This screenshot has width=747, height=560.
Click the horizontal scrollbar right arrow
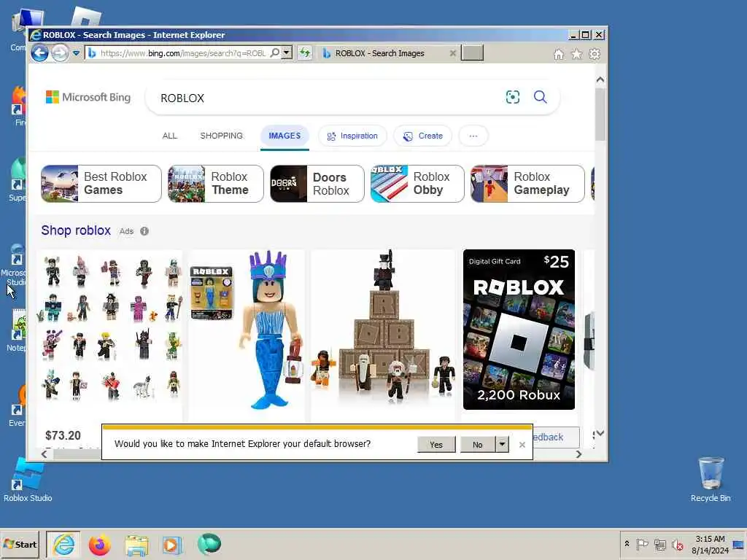(578, 454)
